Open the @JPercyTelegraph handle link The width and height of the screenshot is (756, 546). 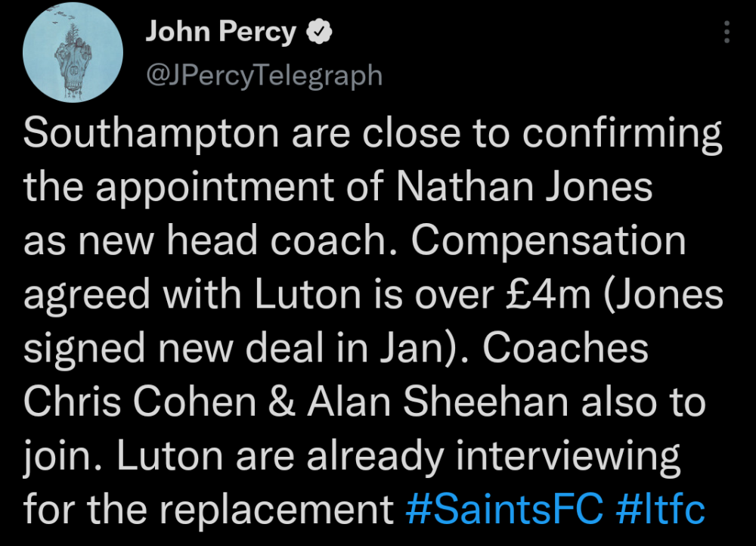[263, 74]
